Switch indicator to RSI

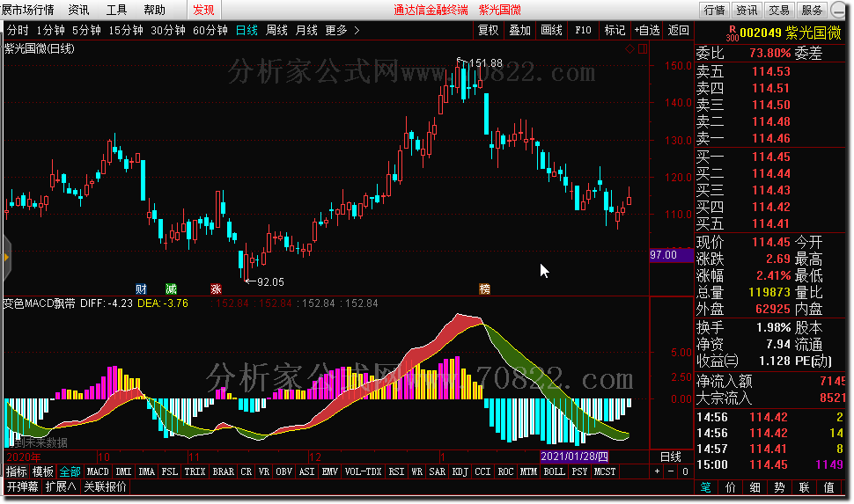[396, 471]
